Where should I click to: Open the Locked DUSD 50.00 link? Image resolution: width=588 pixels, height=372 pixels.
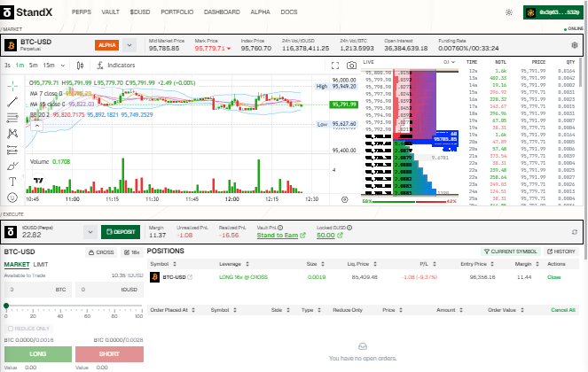[x=330, y=236]
